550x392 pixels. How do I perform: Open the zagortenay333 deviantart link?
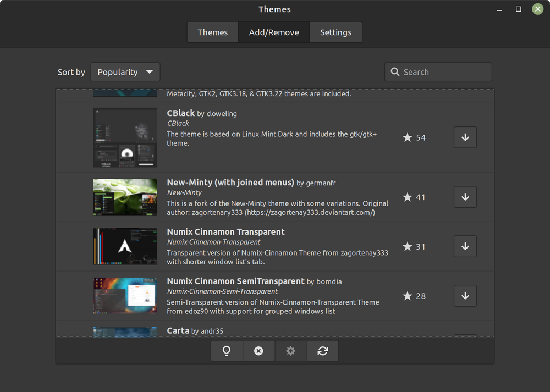pos(301,213)
